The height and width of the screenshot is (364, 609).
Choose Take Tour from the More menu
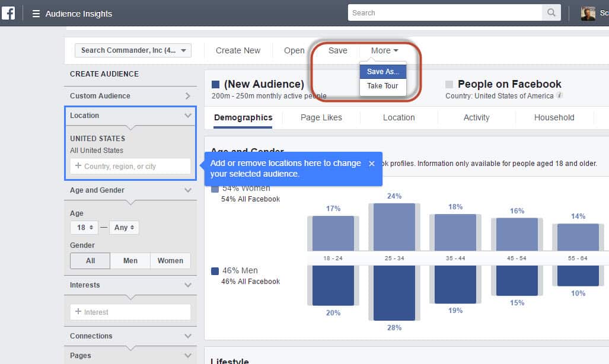point(383,86)
